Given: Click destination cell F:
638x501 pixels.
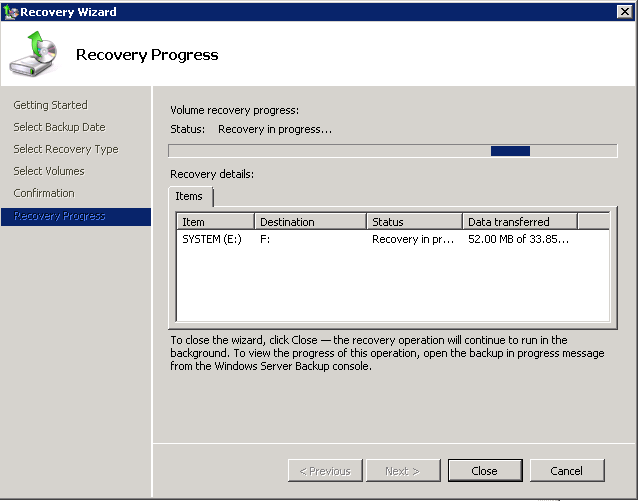Looking at the screenshot, I should coord(265,239).
